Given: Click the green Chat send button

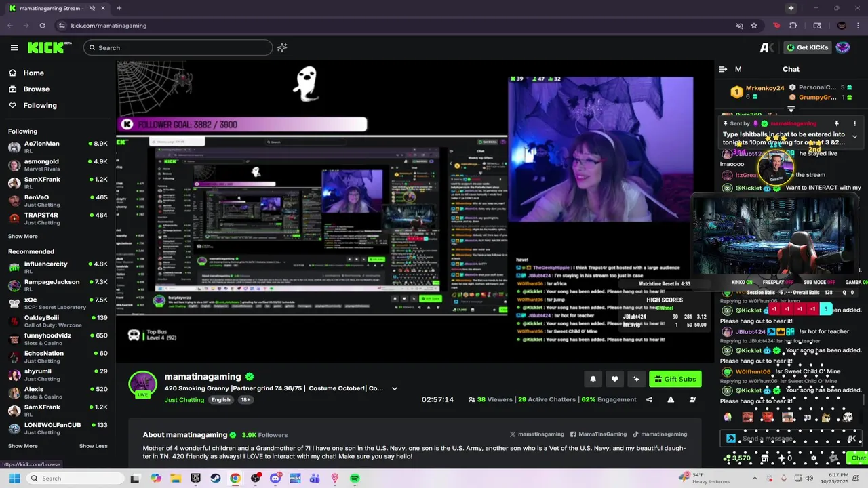Looking at the screenshot, I should tap(859, 458).
